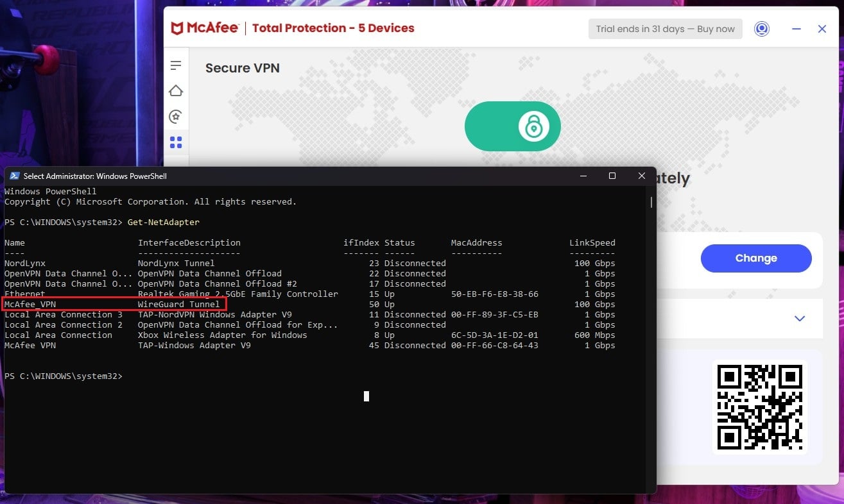The width and height of the screenshot is (844, 504).
Task: Select 'TAP-NordVPN Windows Adapter V9' text
Action: [215, 315]
